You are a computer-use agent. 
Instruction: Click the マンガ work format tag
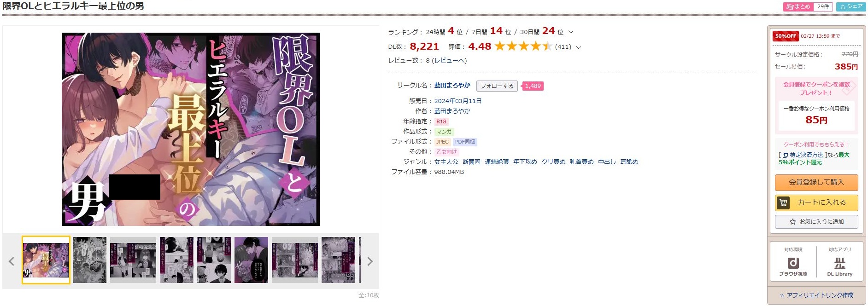444,132
